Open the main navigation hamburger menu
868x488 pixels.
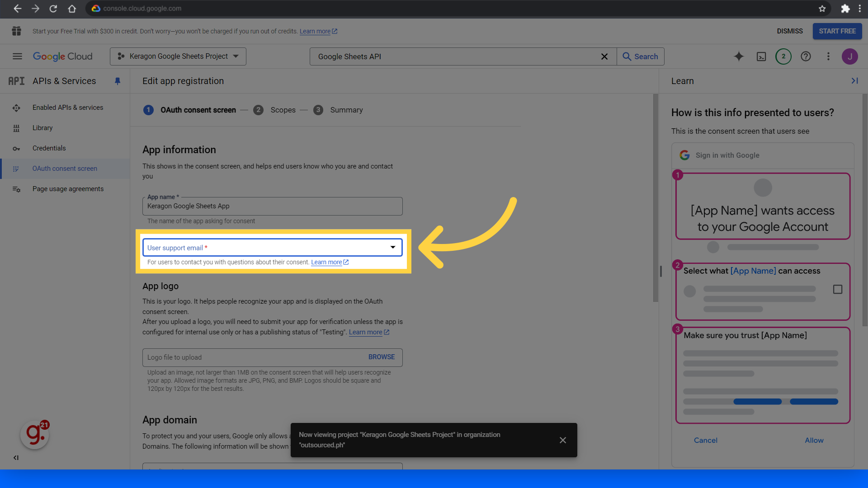17,56
